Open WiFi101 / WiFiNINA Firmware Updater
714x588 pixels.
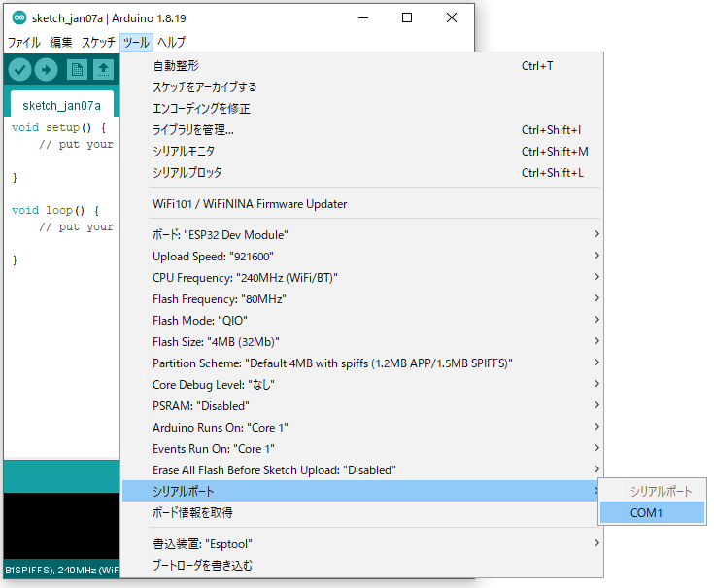point(362,203)
